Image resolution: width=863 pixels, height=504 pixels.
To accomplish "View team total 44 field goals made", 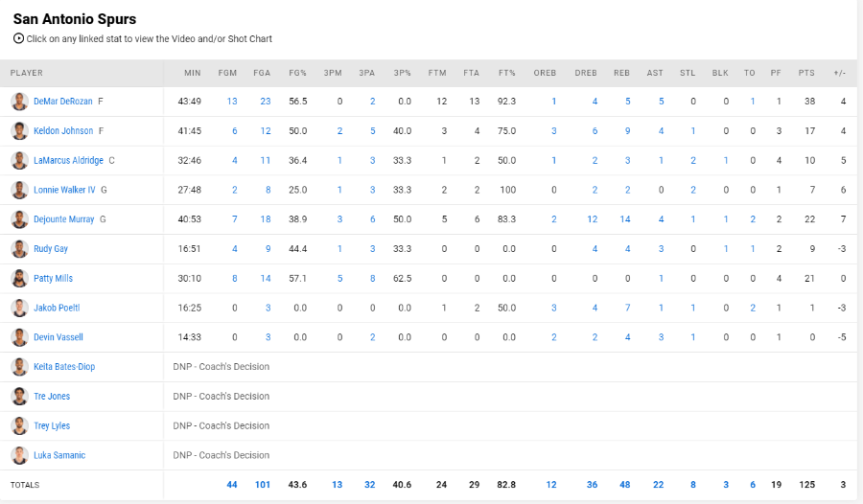I will (x=232, y=485).
